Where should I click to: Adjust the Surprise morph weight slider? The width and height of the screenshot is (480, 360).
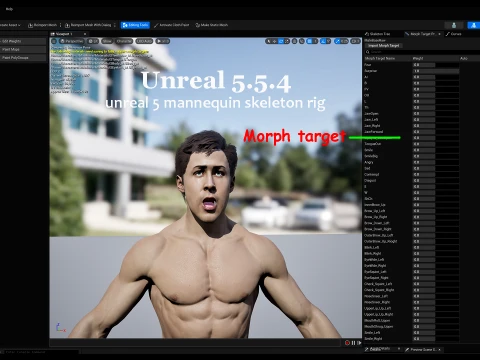click(x=436, y=71)
